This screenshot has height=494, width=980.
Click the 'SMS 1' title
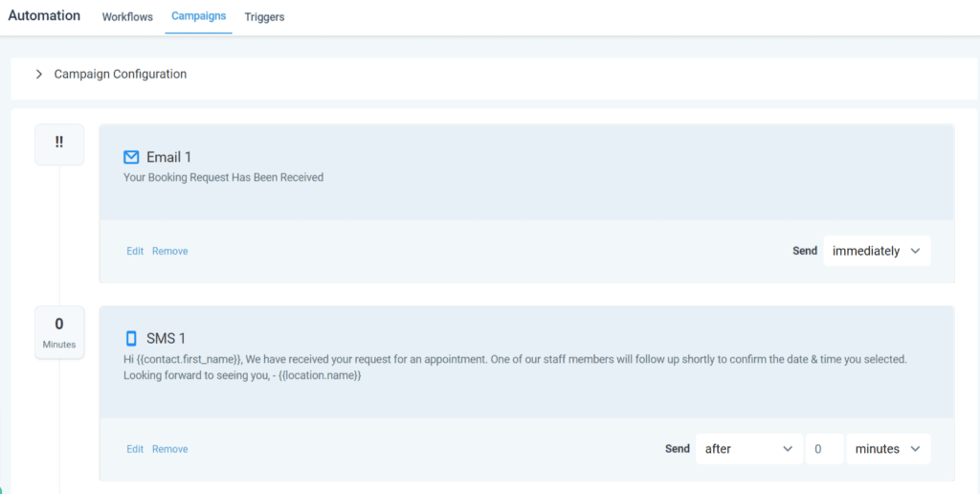[167, 338]
